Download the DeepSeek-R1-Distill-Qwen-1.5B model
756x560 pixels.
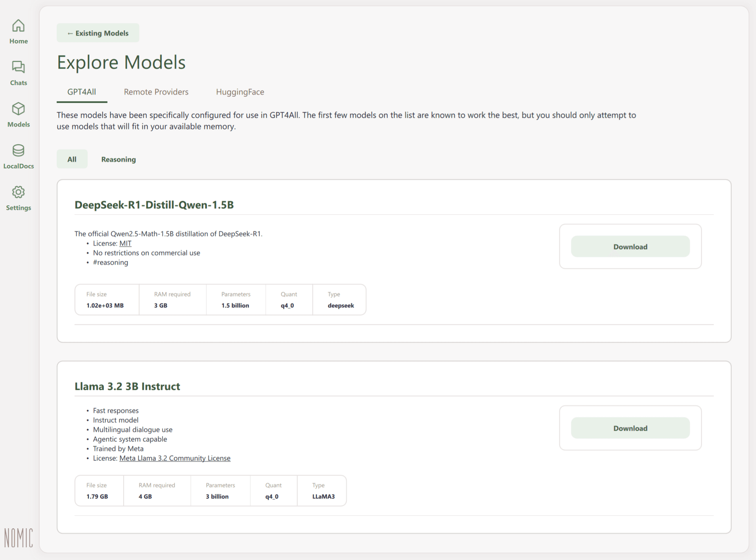click(630, 247)
